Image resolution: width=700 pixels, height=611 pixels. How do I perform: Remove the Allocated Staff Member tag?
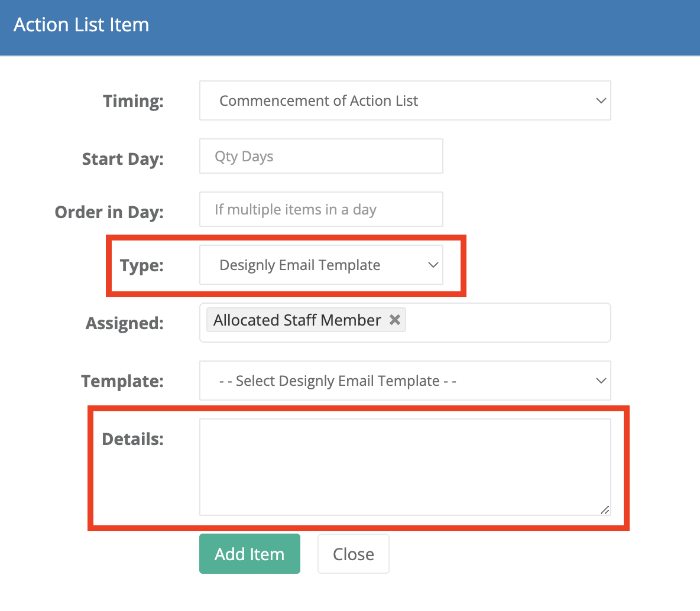click(x=395, y=320)
